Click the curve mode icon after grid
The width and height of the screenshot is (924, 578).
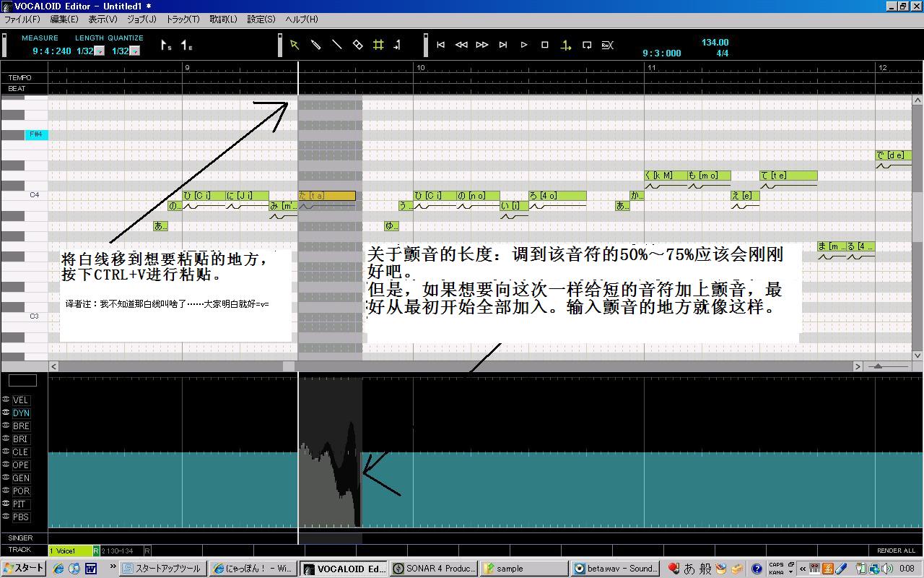(397, 45)
